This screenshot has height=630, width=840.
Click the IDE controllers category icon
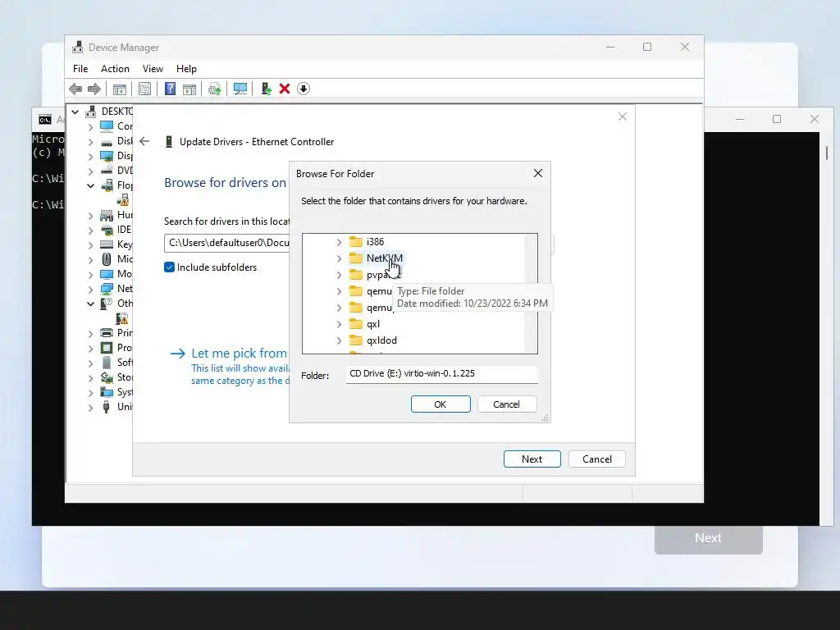pyautogui.click(x=107, y=230)
